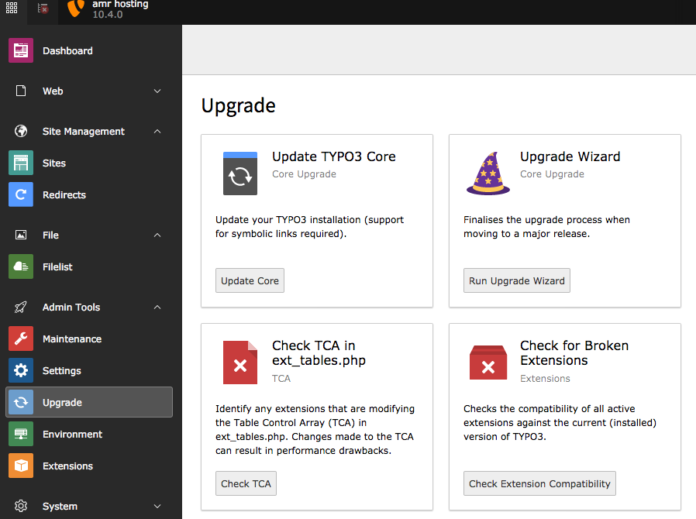
Task: Click the TYPO3 orange logo
Action: click(x=75, y=8)
